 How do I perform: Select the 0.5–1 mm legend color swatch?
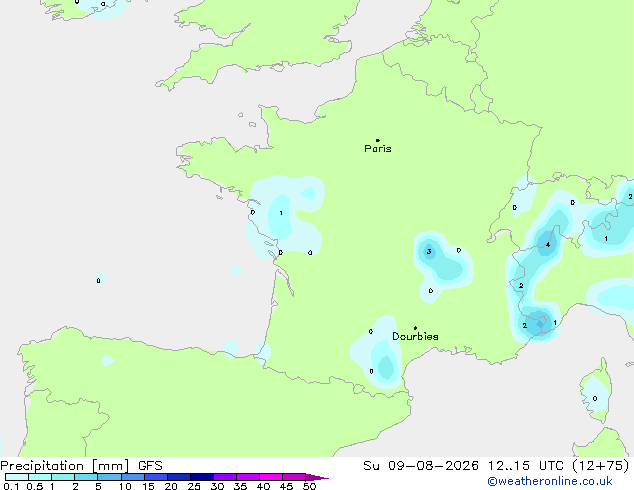pyautogui.click(x=40, y=477)
